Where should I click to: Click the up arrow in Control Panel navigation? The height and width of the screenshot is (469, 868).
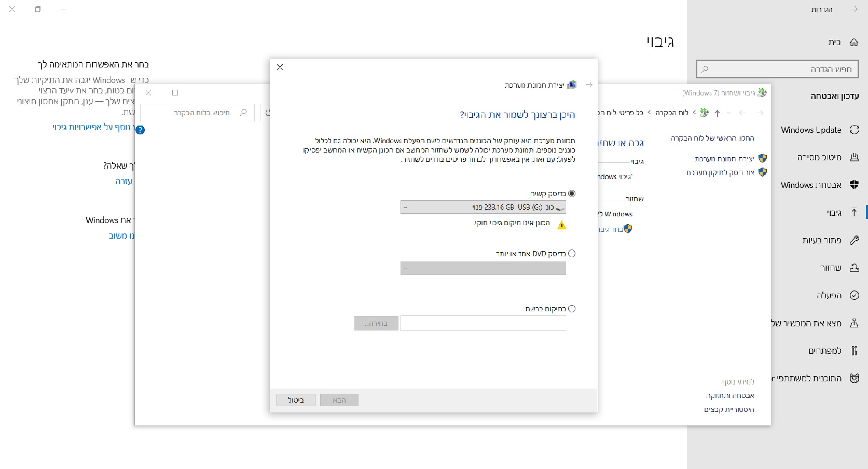[x=718, y=113]
